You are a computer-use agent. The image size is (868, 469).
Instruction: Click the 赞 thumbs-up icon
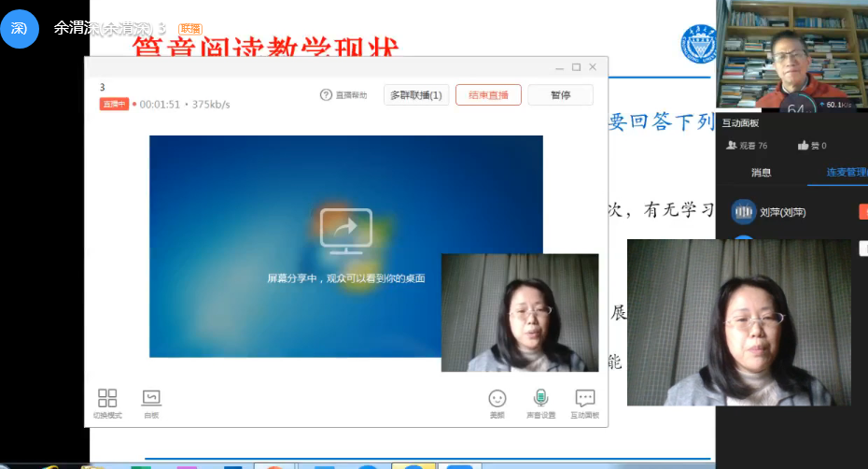tap(803, 146)
